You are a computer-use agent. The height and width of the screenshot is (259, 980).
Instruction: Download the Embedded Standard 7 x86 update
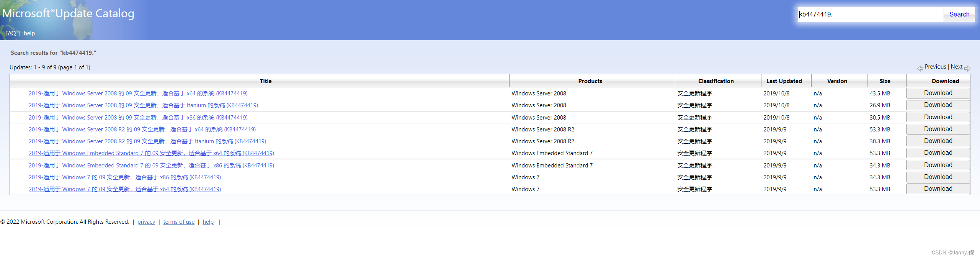[938, 165]
